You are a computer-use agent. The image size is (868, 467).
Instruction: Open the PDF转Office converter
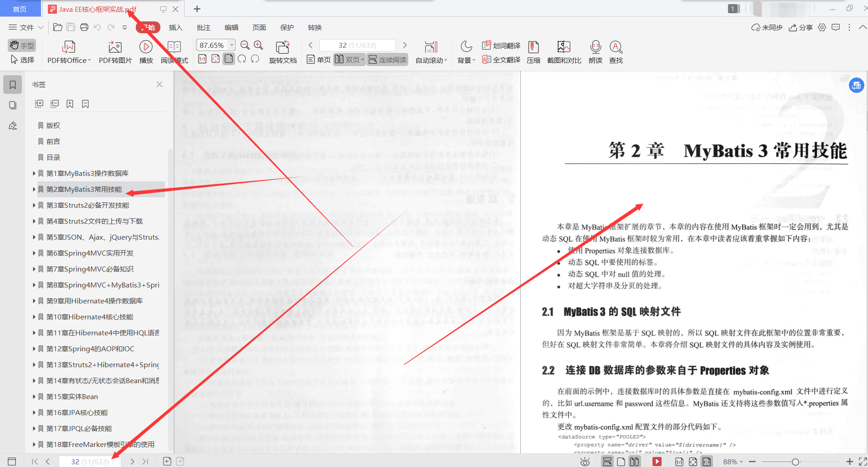(69, 52)
